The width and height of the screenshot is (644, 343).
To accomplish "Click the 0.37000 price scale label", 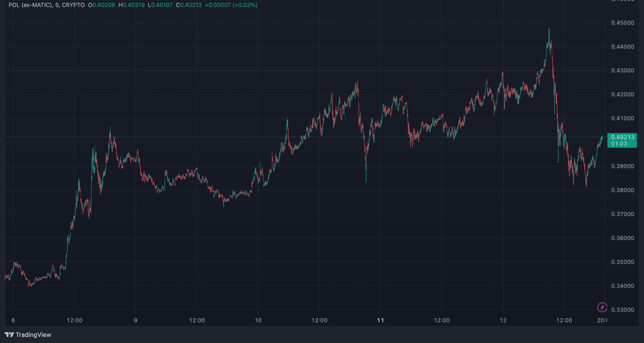I will tap(621, 214).
